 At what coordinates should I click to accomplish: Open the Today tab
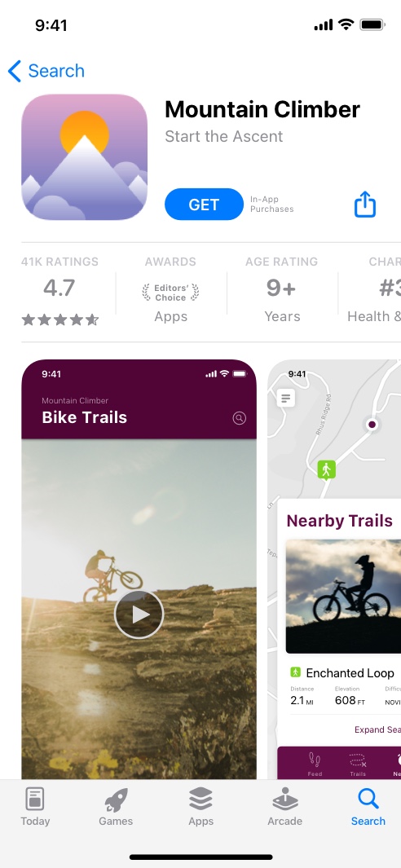tap(35, 807)
